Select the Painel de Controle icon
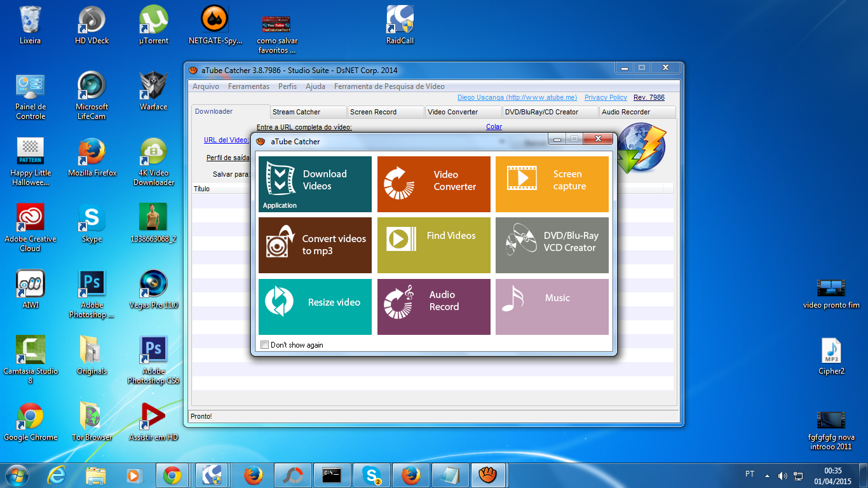Image resolution: width=868 pixels, height=488 pixels. click(x=31, y=96)
